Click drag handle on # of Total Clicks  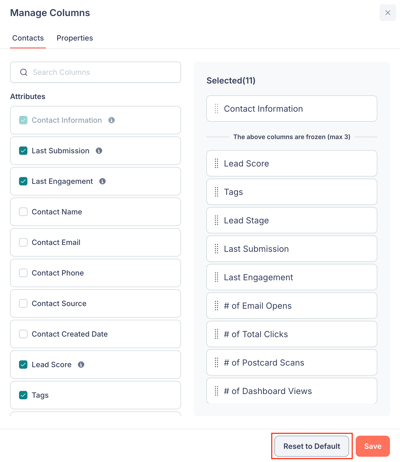coord(216,334)
